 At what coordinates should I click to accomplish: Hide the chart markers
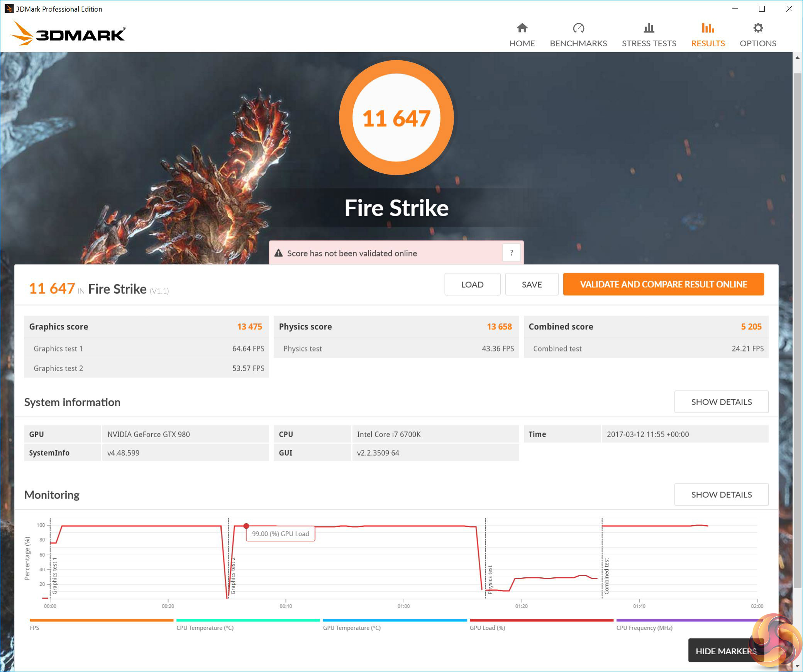click(x=725, y=651)
